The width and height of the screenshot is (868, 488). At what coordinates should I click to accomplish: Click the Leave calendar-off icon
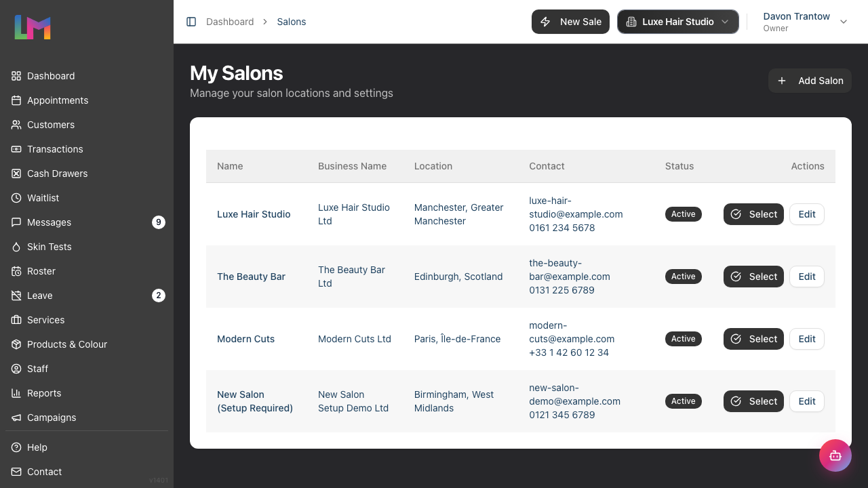[16, 296]
